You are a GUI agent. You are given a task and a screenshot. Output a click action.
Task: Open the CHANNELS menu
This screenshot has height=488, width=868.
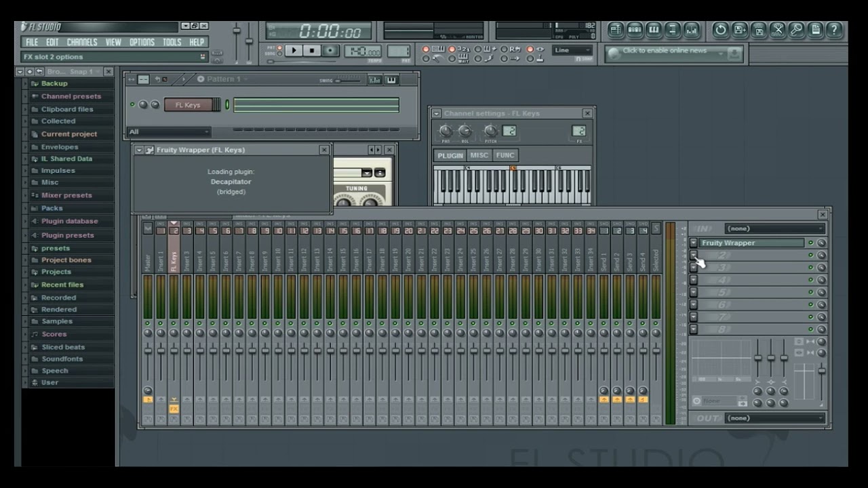point(82,42)
